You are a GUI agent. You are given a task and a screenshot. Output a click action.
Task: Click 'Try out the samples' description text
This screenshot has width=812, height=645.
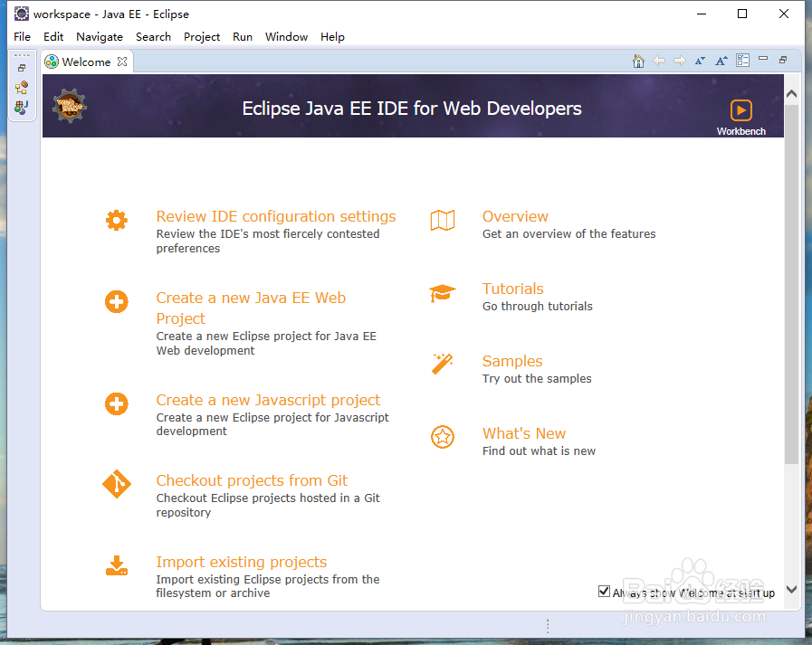(x=537, y=379)
